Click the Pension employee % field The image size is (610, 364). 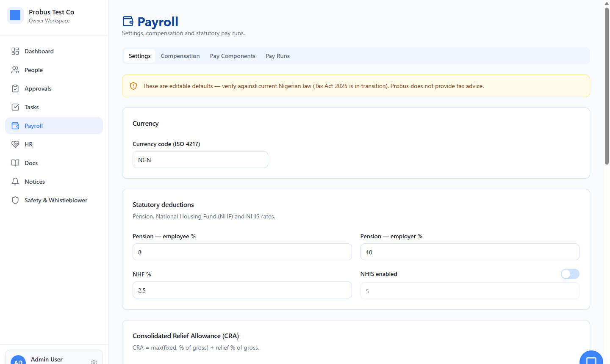pos(242,252)
